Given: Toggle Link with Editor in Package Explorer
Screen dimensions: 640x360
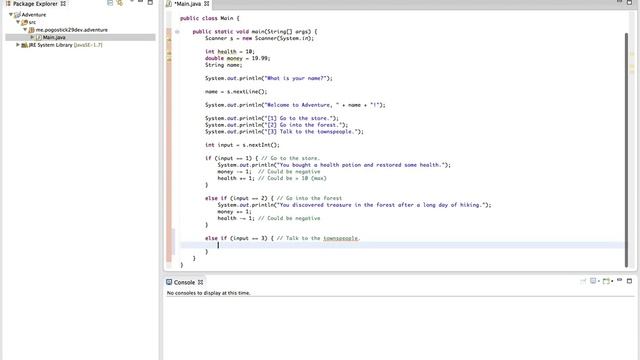Looking at the screenshot, I should tap(120, 3).
